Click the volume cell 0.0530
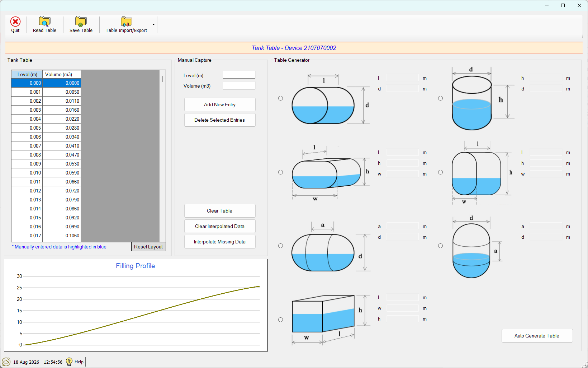 click(x=62, y=164)
